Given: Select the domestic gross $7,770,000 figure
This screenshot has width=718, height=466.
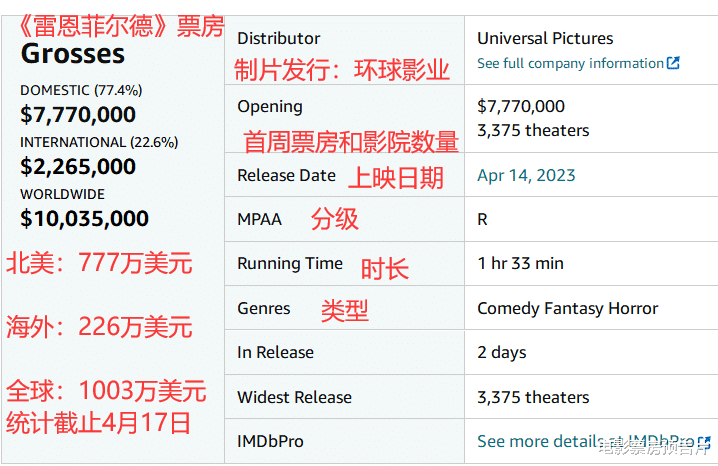Looking at the screenshot, I should [78, 114].
